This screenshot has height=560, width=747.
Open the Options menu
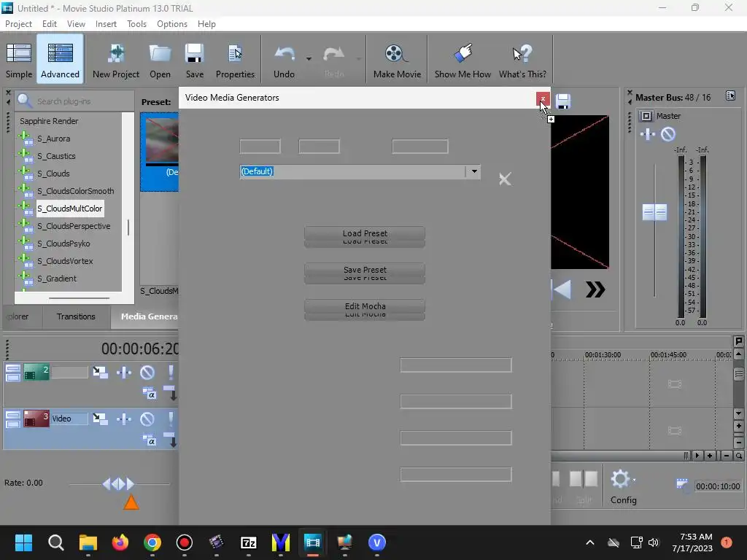pyautogui.click(x=172, y=24)
